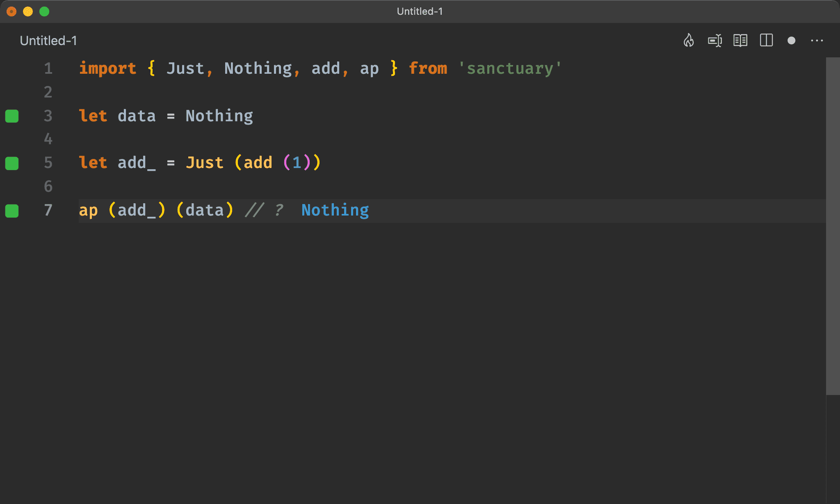Click the flame icon in editor toolbar
Viewport: 840px width, 504px height.
point(689,41)
